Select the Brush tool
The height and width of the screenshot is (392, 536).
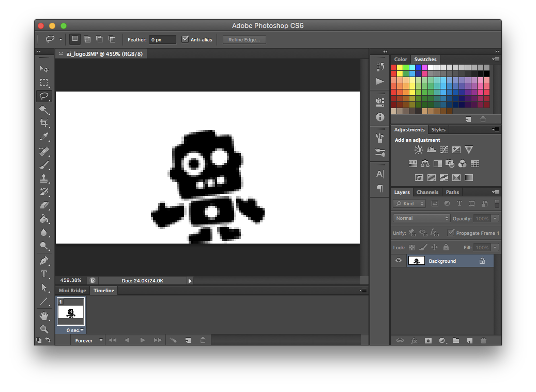(44, 163)
